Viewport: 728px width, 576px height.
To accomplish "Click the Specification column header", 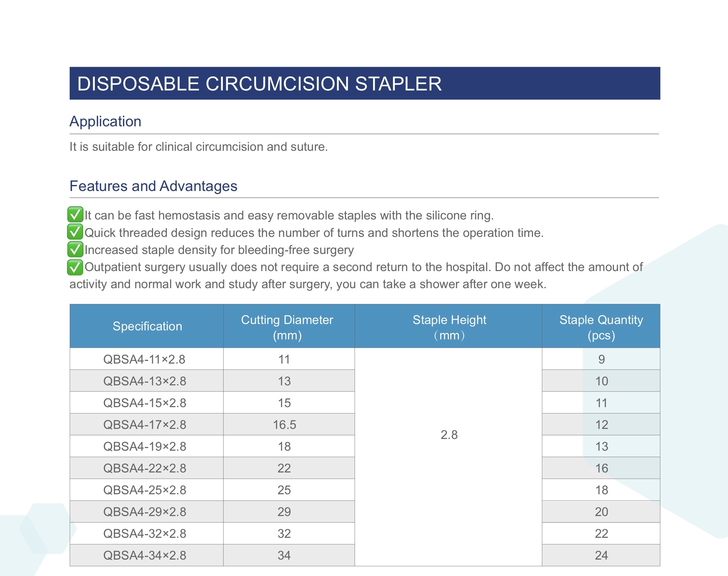I will point(147,326).
